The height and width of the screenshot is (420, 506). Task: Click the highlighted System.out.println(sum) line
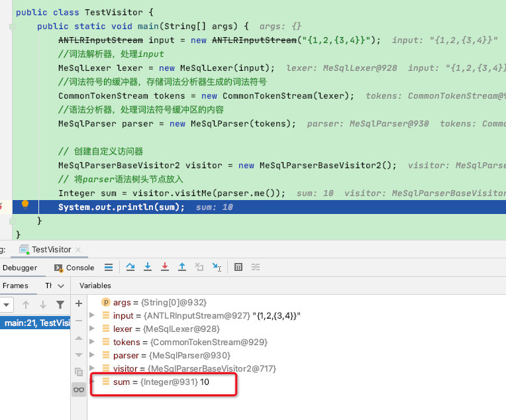(259, 207)
